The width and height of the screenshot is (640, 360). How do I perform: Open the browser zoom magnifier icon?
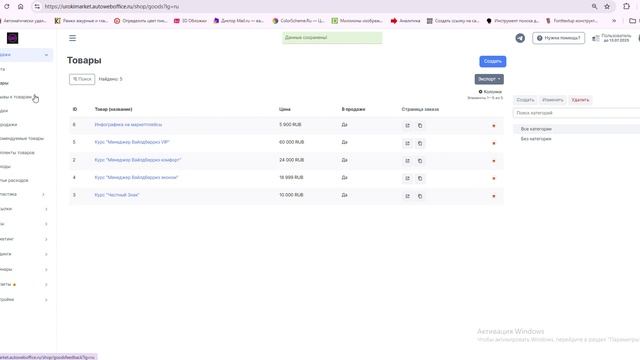click(x=594, y=7)
